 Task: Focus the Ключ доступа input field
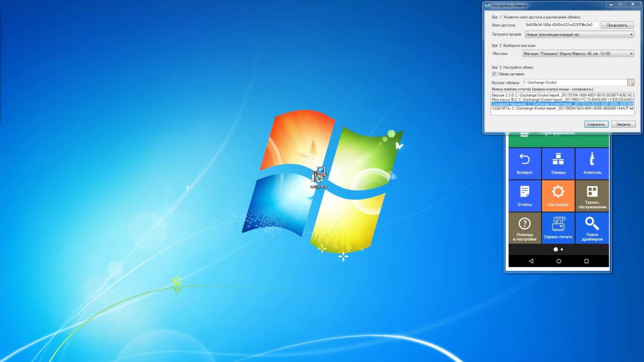click(x=561, y=25)
